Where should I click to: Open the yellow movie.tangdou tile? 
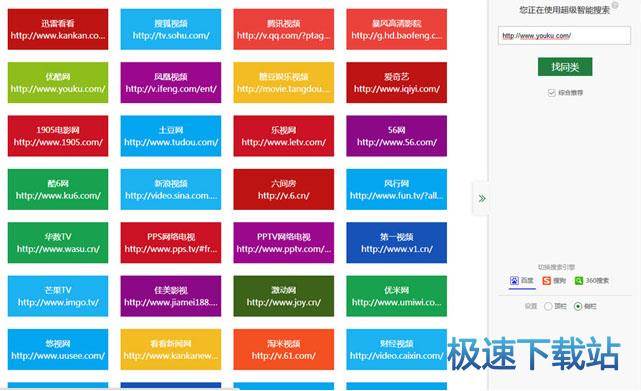(284, 83)
